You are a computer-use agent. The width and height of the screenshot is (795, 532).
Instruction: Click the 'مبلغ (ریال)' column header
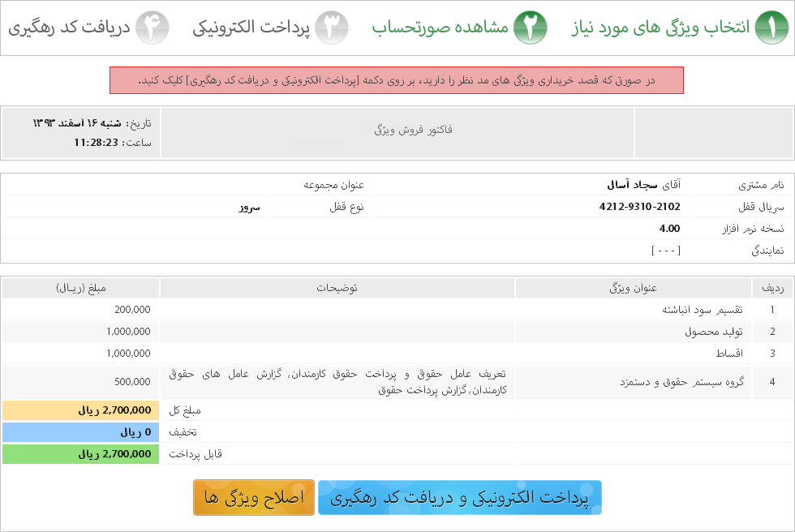[x=81, y=288]
